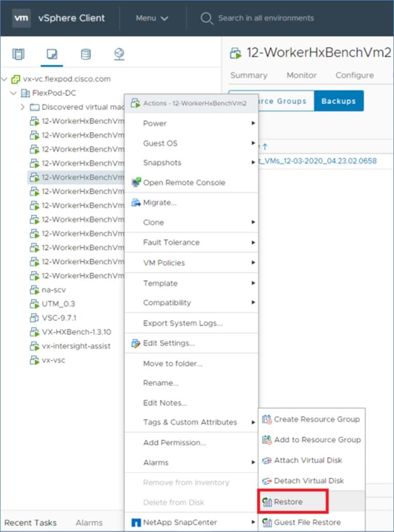This screenshot has width=394, height=532.
Task: Click VM icon beside VX-HXBench-1.3.10
Action: click(34, 332)
